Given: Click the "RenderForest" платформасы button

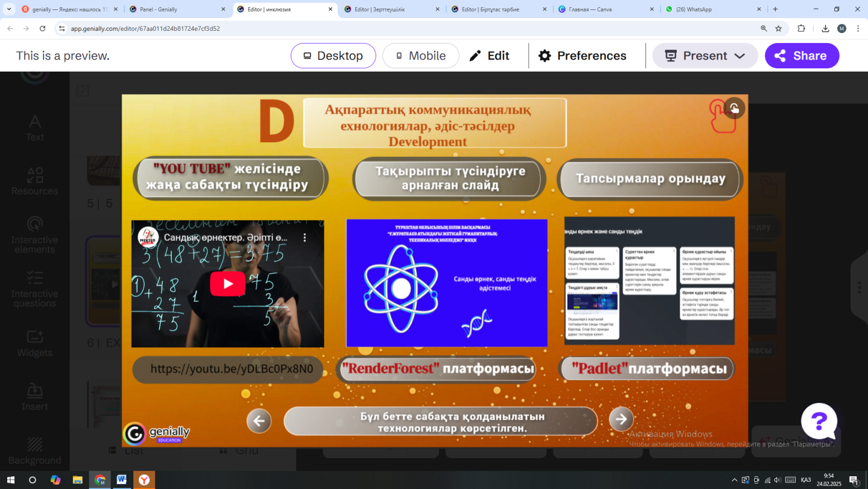Looking at the screenshot, I should tap(438, 368).
